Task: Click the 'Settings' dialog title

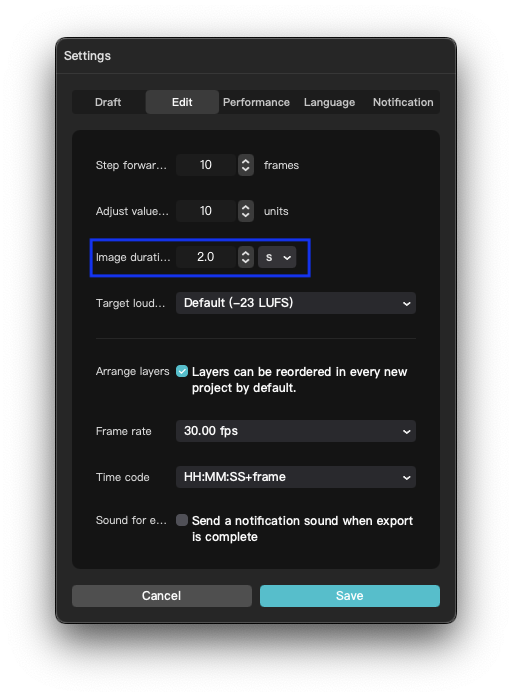Action: (x=87, y=56)
